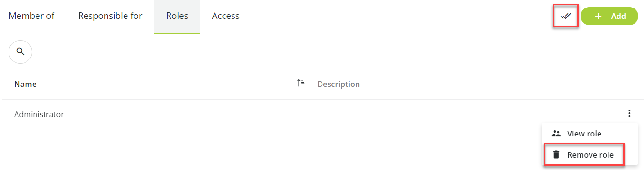
Task: Click the double-checkmark select all icon
Action: (x=566, y=16)
